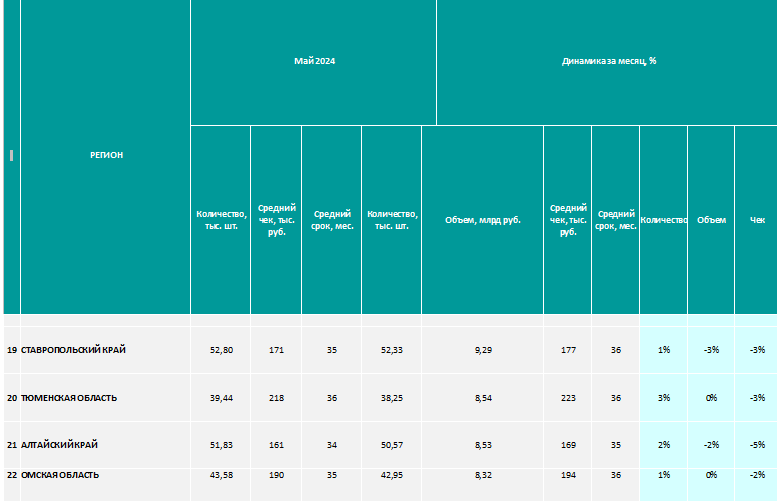Select the РЕГИОН column header
777x501 pixels.
pyautogui.click(x=106, y=155)
